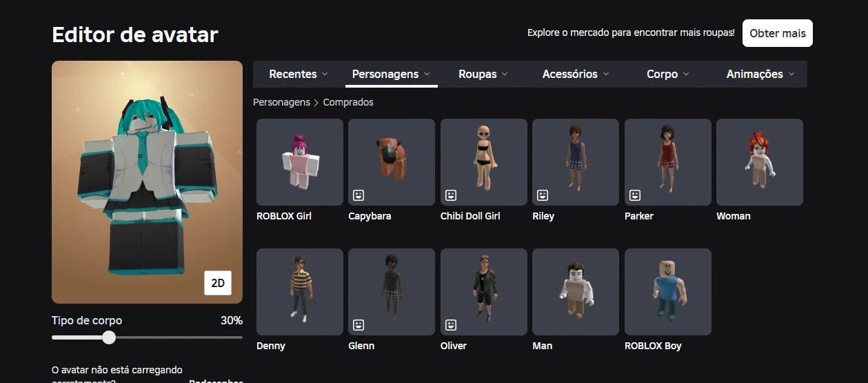The height and width of the screenshot is (383, 868).
Task: Equip the Riley character thumbnail
Action: (x=576, y=162)
